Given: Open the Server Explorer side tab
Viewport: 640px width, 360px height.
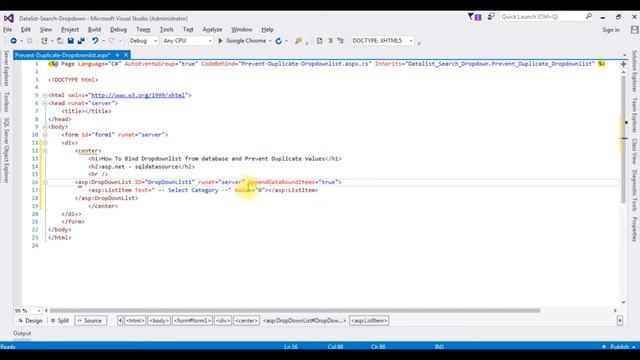Looking at the screenshot, I should (6, 68).
